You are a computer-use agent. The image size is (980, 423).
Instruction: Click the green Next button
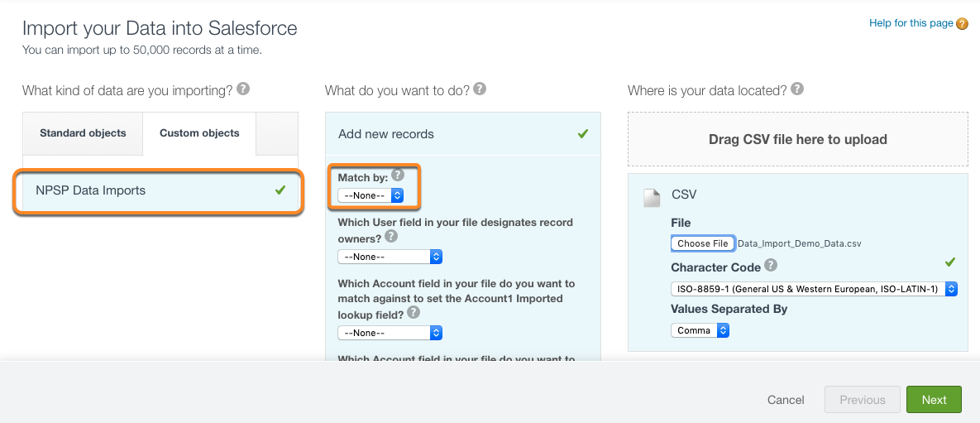click(934, 399)
